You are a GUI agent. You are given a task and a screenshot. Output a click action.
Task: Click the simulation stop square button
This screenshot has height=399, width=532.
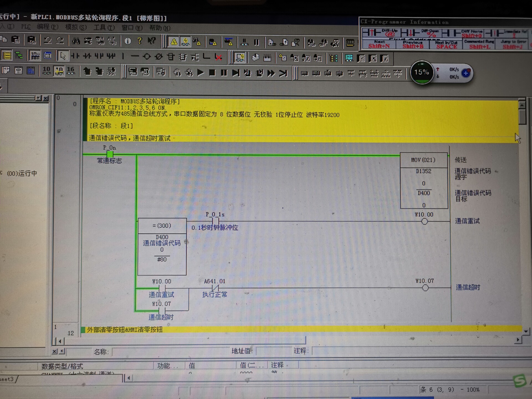click(212, 73)
